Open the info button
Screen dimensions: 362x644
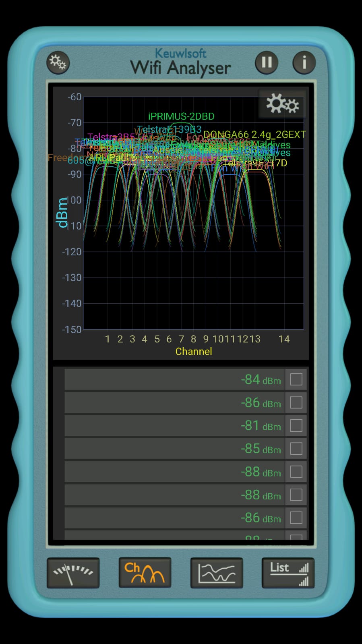point(304,62)
